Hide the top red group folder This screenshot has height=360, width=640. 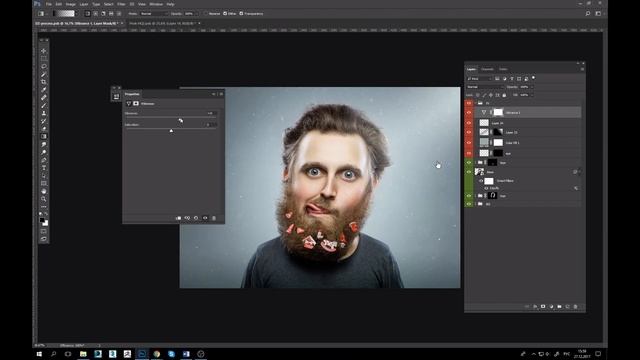click(x=469, y=103)
